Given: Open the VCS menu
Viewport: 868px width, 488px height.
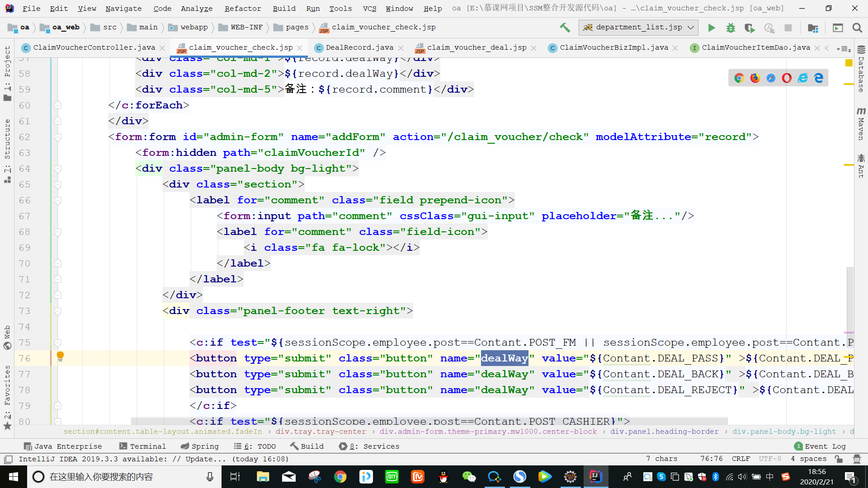Looking at the screenshot, I should tap(369, 9).
